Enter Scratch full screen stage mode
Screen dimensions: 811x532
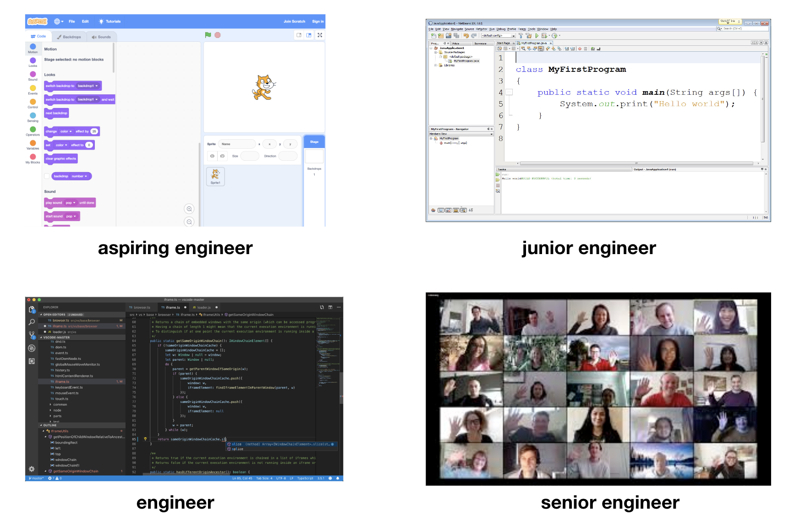click(x=320, y=35)
